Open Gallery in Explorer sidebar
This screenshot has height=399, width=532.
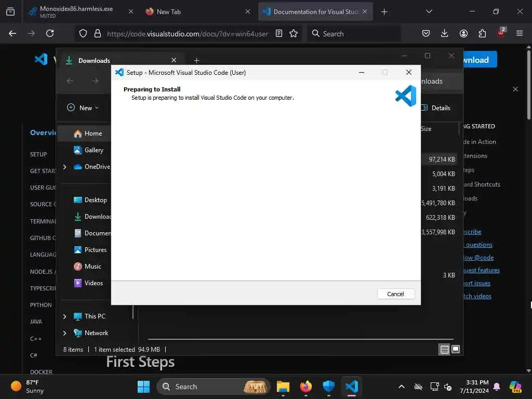[x=88, y=150]
